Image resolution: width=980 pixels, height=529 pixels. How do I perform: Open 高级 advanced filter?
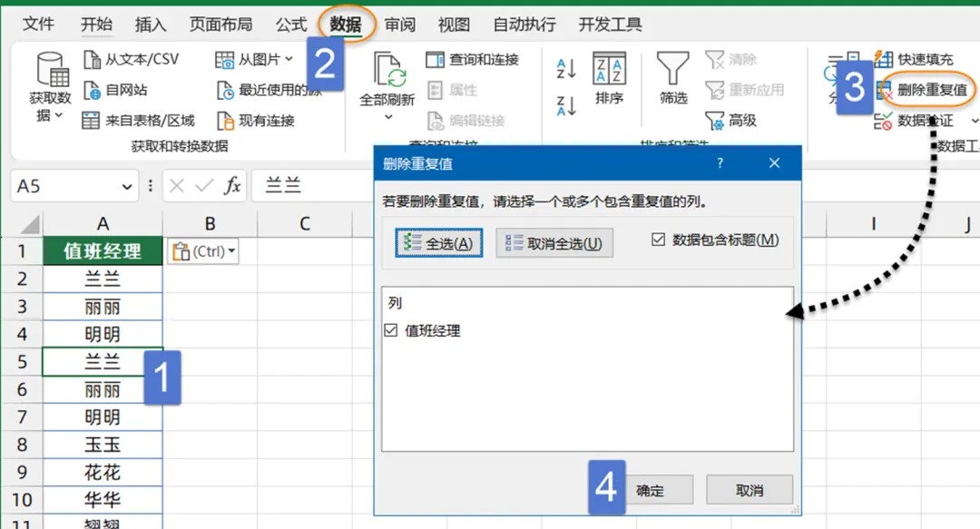(x=730, y=120)
